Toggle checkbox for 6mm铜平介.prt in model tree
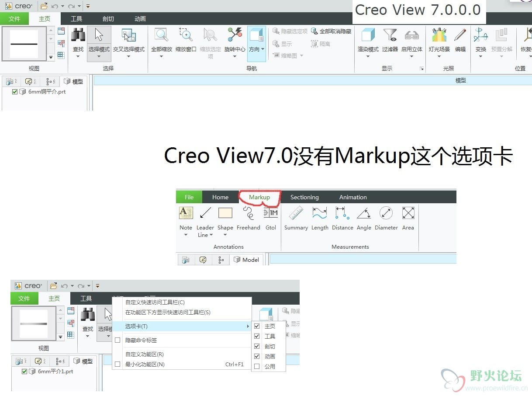The image size is (532, 396). [x=15, y=92]
